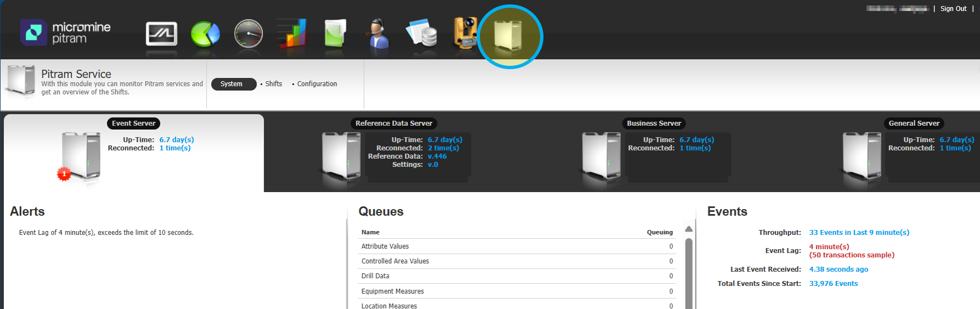This screenshot has width=980, height=309.
Task: Open the green folder module
Action: point(335,33)
